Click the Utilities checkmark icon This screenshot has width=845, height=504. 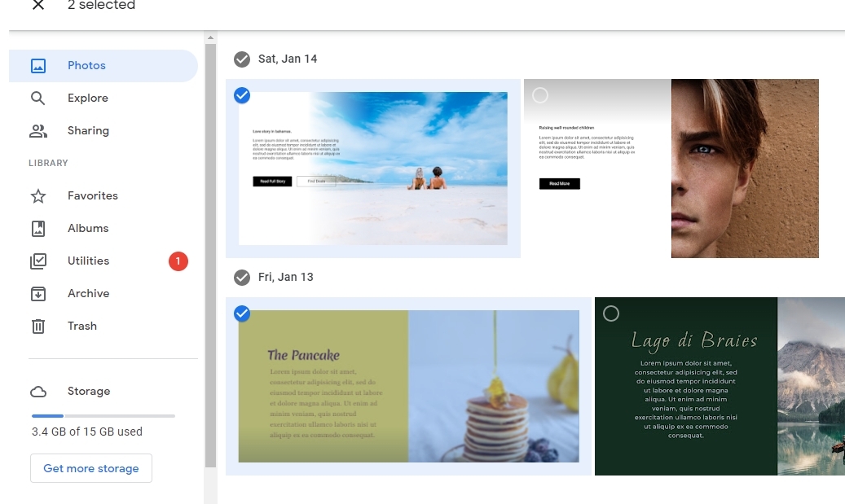pos(38,261)
